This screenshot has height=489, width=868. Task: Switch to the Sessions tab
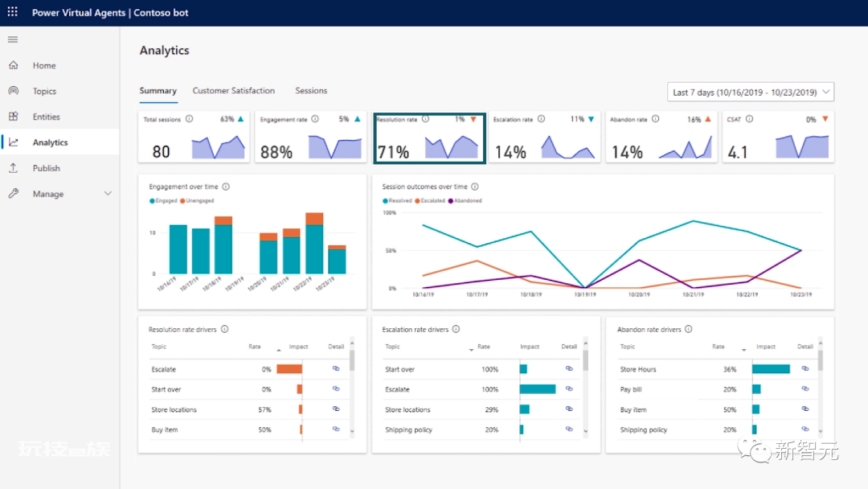[x=311, y=91]
